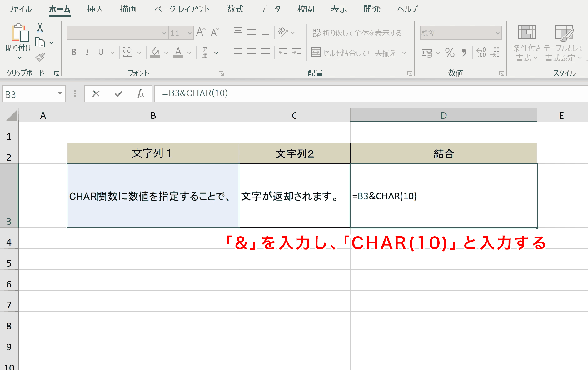Screen dimensions: 588x370
Task: Click the Cut scissors icon
Action: point(40,27)
